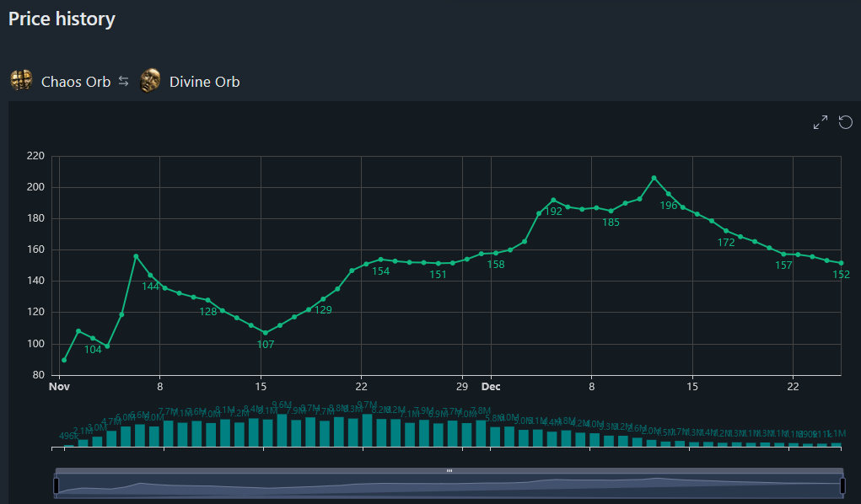Click the 220 y-axis label
This screenshot has height=504, width=861.
click(35, 156)
